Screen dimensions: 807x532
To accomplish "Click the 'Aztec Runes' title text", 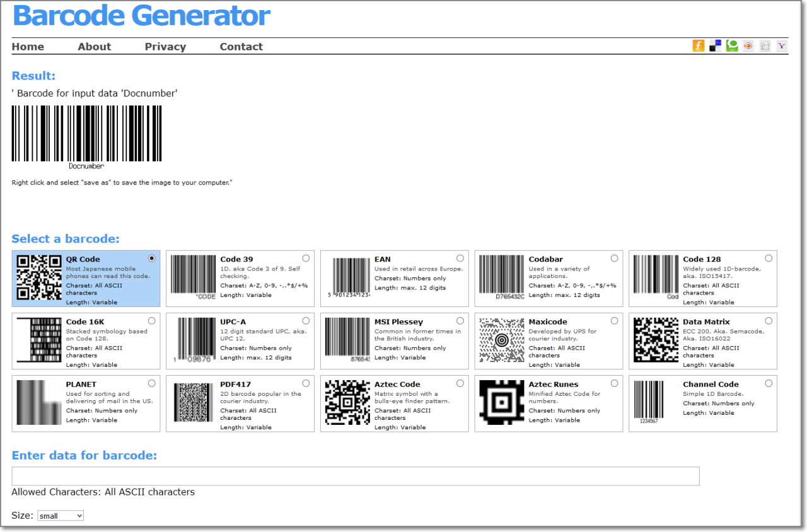I will pos(554,384).
